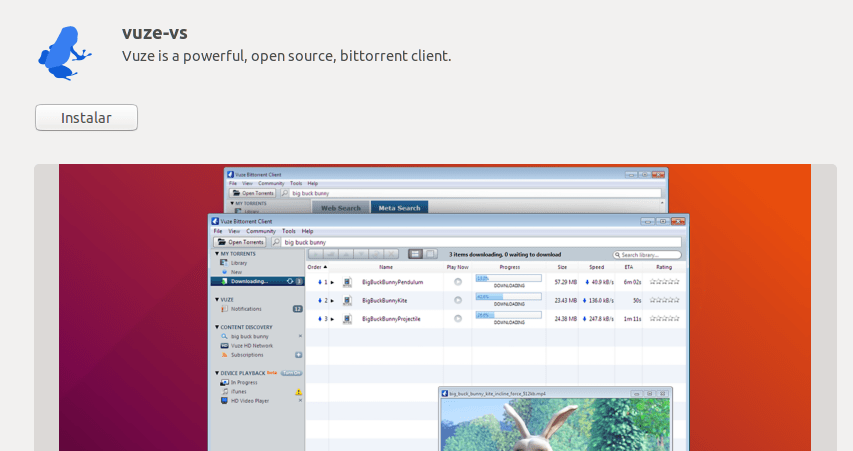Image resolution: width=853 pixels, height=451 pixels.
Task: Open Community menu in front Vuze window
Action: [261, 231]
